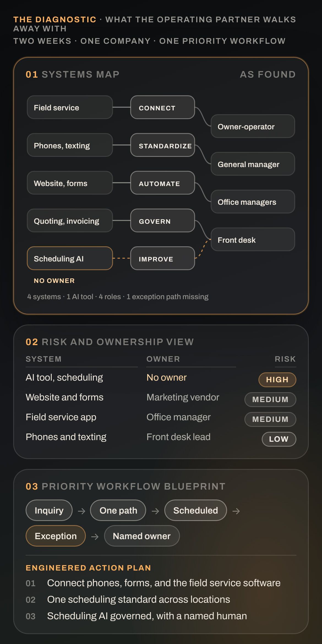Select the Office managers role box
The image size is (322, 644).
(x=253, y=202)
